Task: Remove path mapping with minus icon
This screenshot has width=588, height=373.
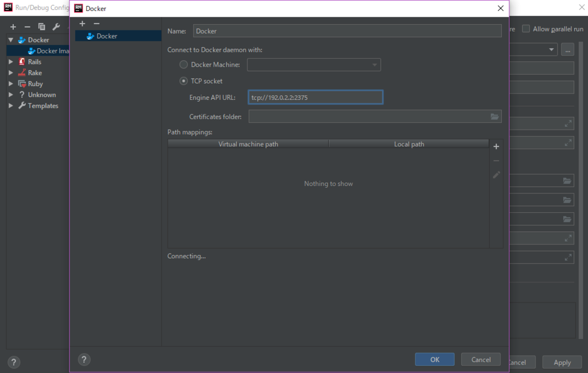Action: (496, 161)
